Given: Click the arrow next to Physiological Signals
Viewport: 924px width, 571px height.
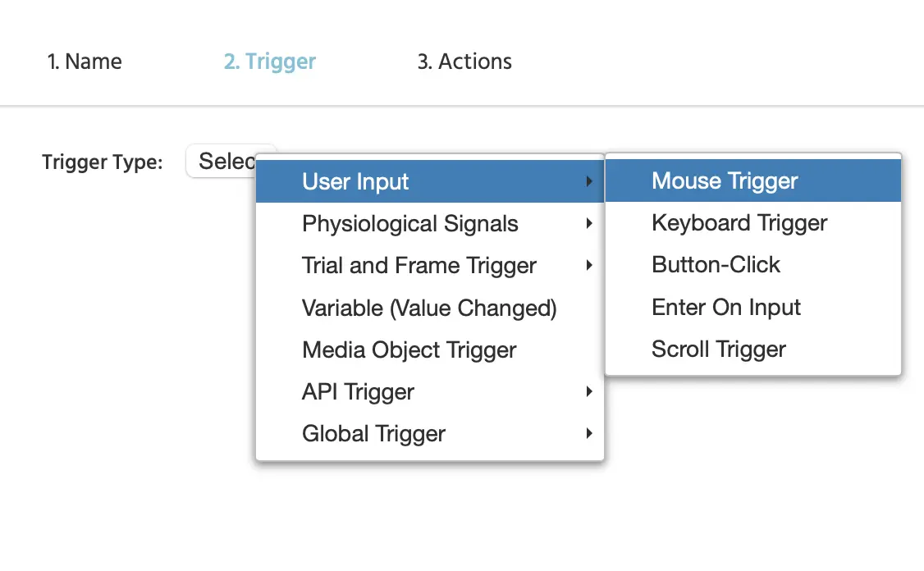Looking at the screenshot, I should point(589,224).
